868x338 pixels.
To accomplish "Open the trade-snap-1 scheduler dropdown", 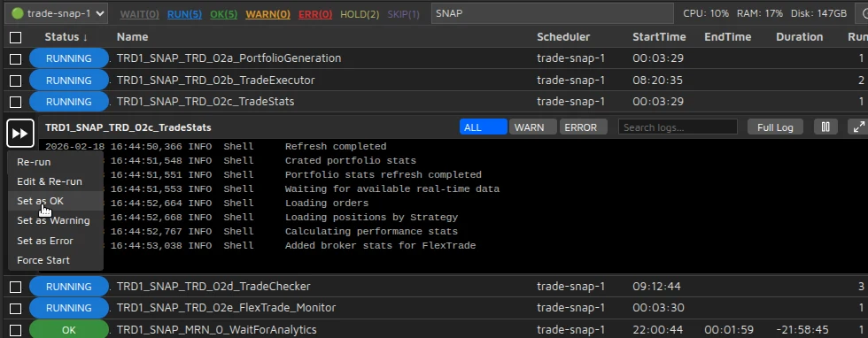I will click(x=56, y=13).
